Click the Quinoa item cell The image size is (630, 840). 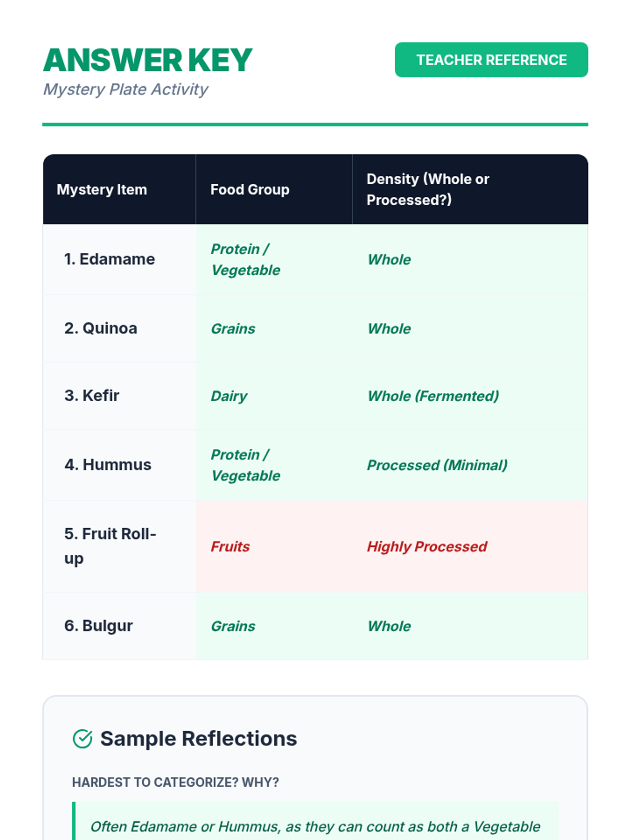(x=101, y=329)
